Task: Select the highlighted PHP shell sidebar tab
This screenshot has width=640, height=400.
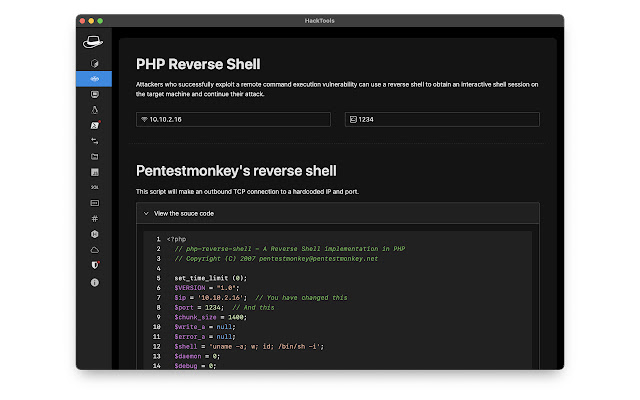Action: click(x=94, y=78)
